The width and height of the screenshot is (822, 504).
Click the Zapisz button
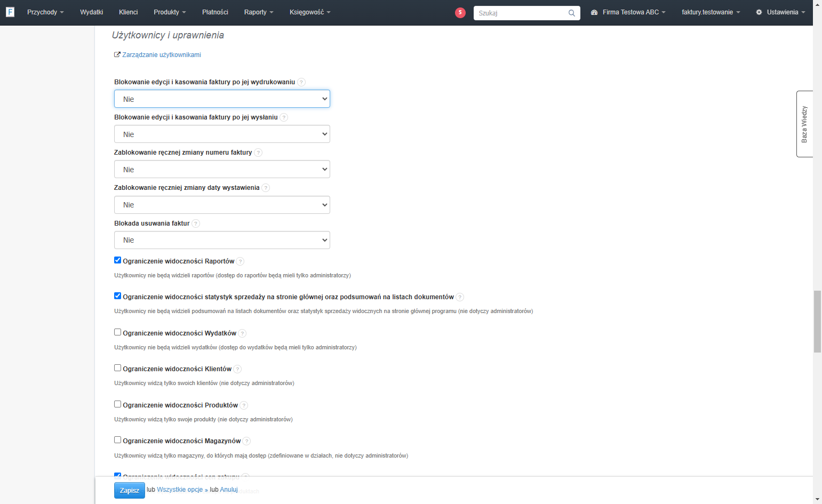pos(130,491)
